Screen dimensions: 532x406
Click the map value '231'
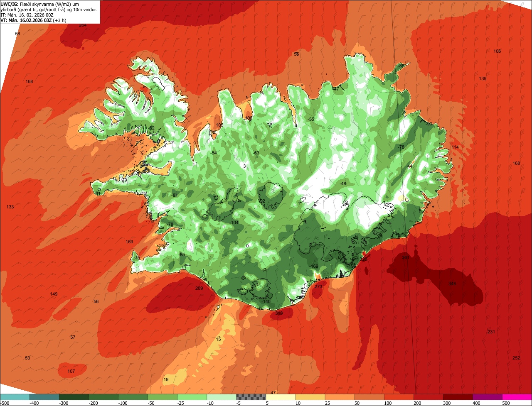[491, 332]
